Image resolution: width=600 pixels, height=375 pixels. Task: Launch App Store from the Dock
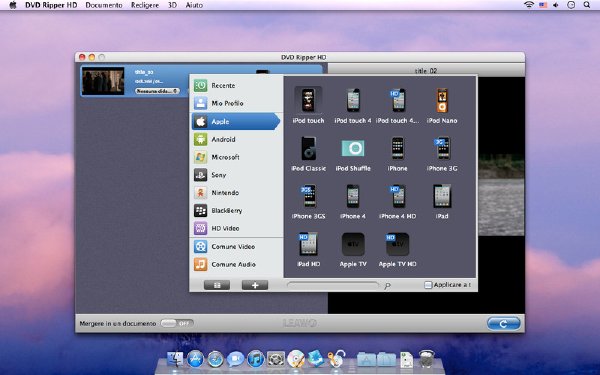196,359
